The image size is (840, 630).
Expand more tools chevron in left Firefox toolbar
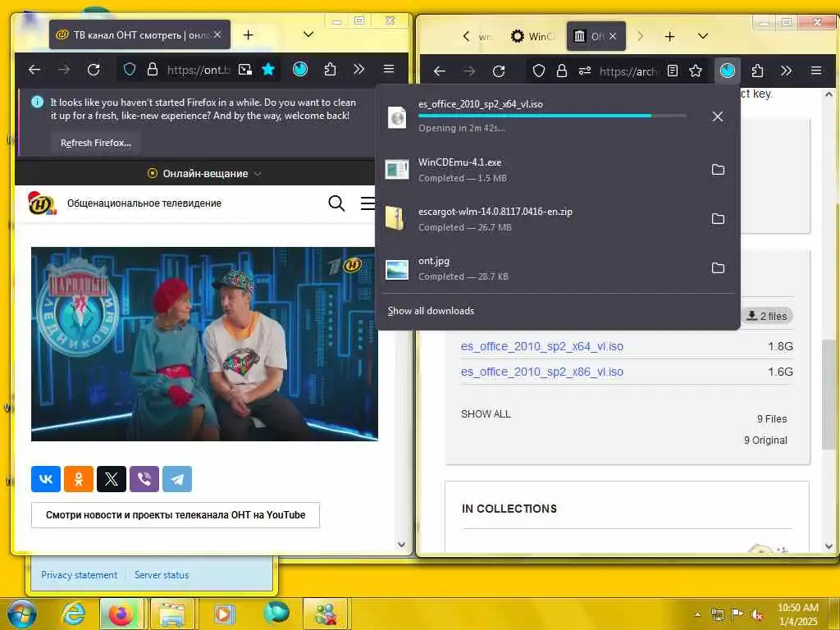coord(359,69)
